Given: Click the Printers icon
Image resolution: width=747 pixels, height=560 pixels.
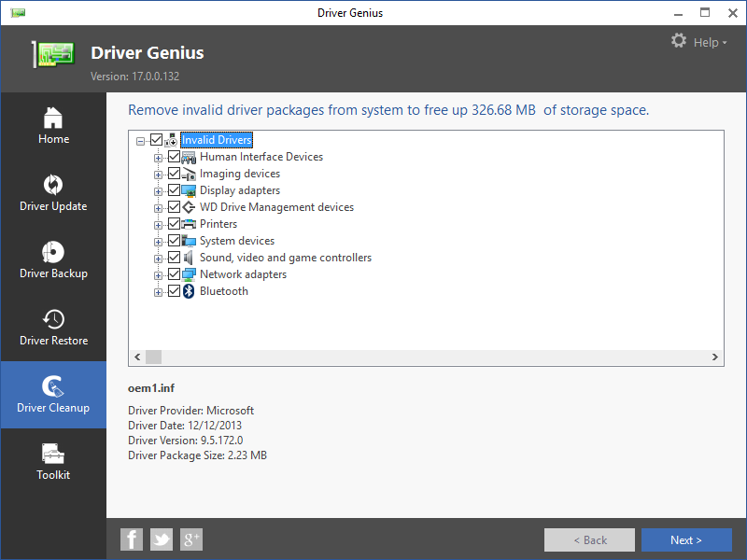Looking at the screenshot, I should [x=189, y=224].
